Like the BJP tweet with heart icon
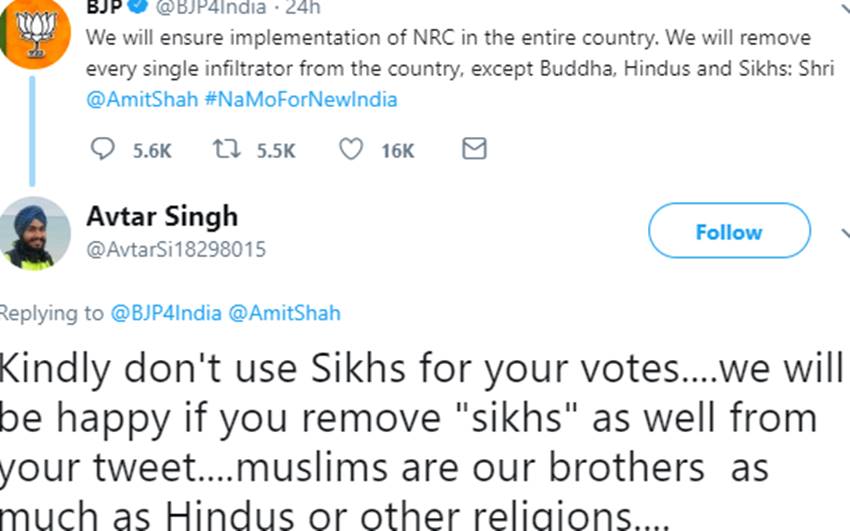 click(350, 149)
